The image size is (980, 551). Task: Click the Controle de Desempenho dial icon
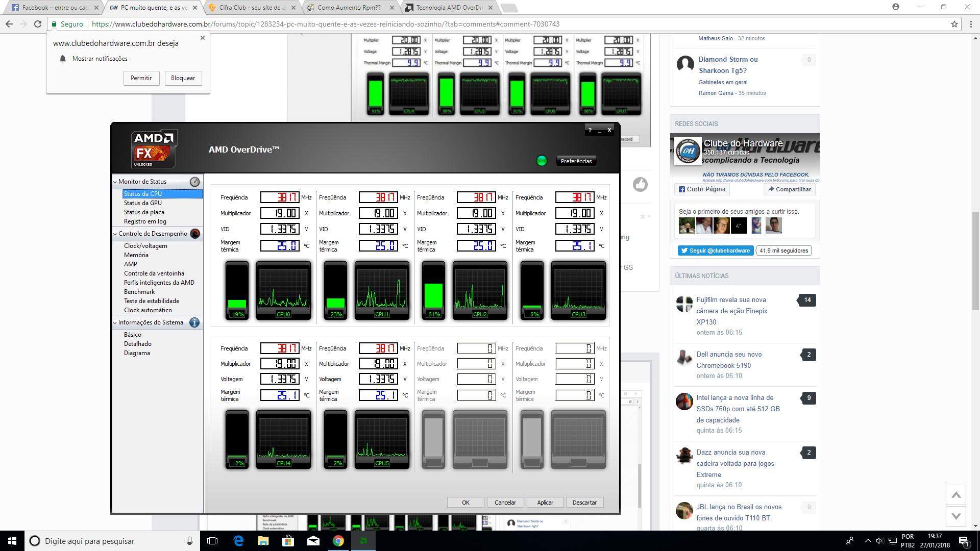[x=194, y=234]
